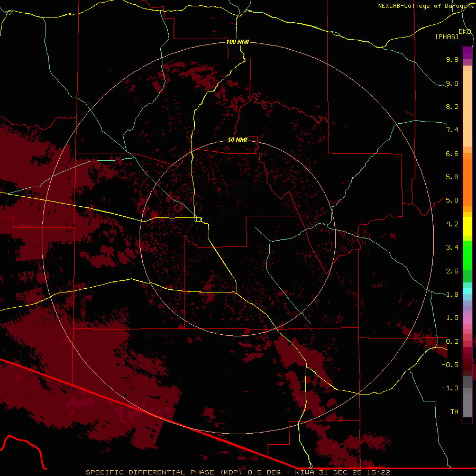Click the [PHAS] legend header

point(447,36)
